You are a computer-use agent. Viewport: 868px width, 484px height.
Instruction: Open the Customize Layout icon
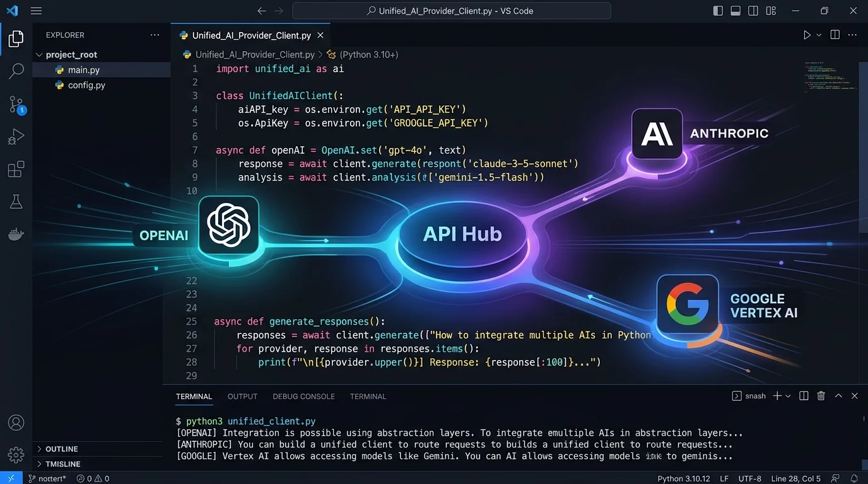coord(771,11)
